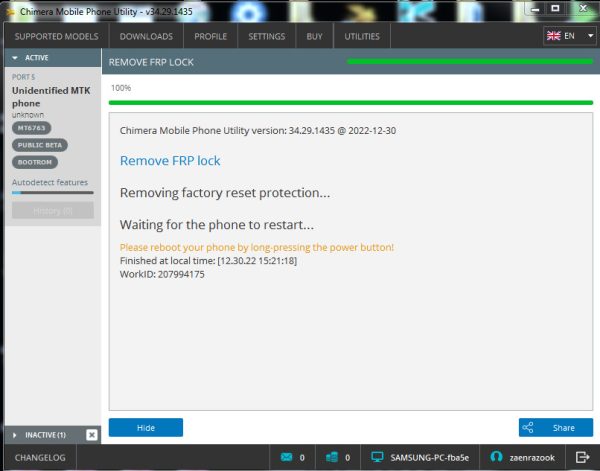The height and width of the screenshot is (471, 600).
Task: Click the share icon on Share button
Action: [528, 427]
